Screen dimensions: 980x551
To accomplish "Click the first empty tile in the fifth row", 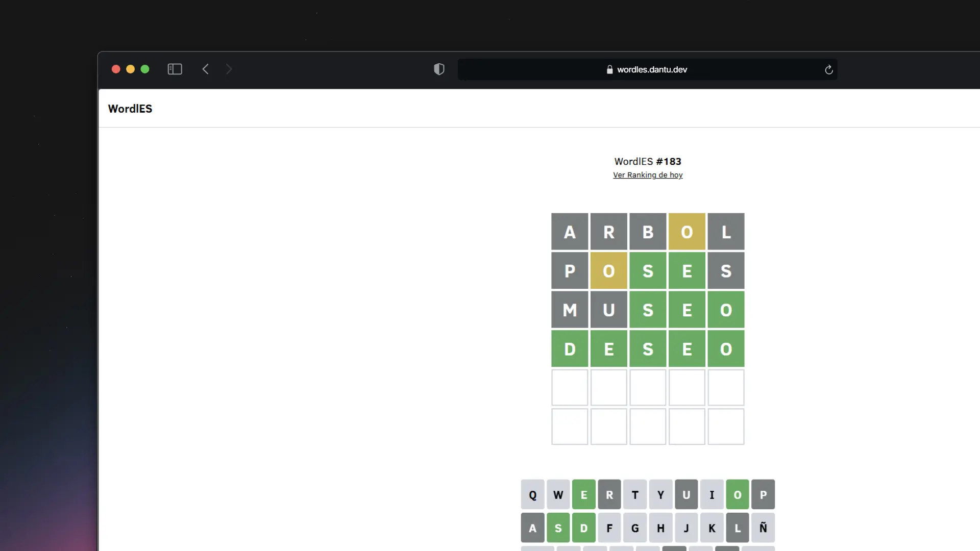I will point(570,388).
